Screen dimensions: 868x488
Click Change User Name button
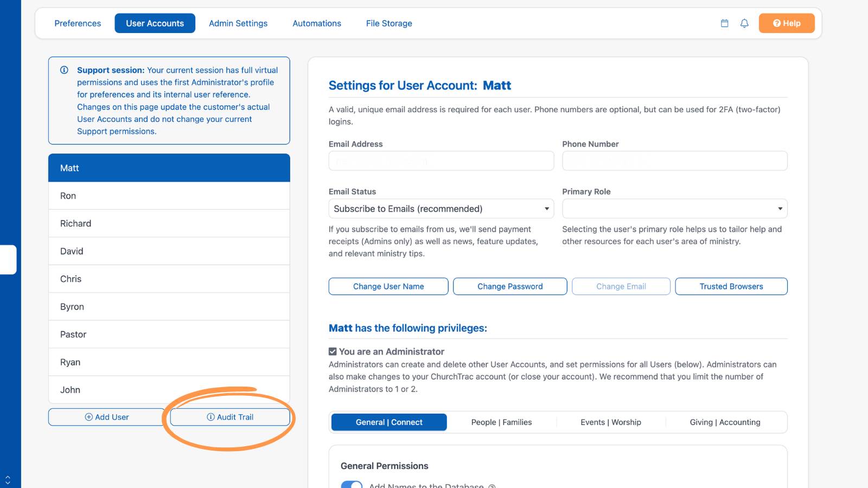pos(388,286)
